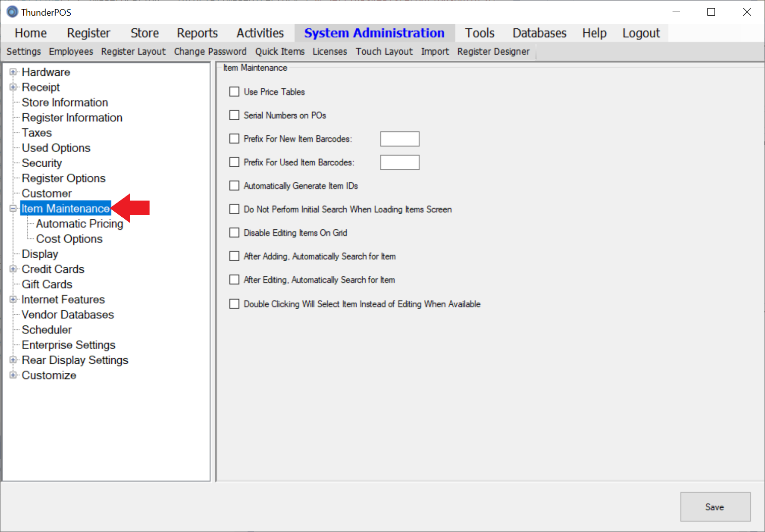Screen dimensions: 765x532
Task: Expand the Rear Display Settings node
Action: [x=13, y=360]
